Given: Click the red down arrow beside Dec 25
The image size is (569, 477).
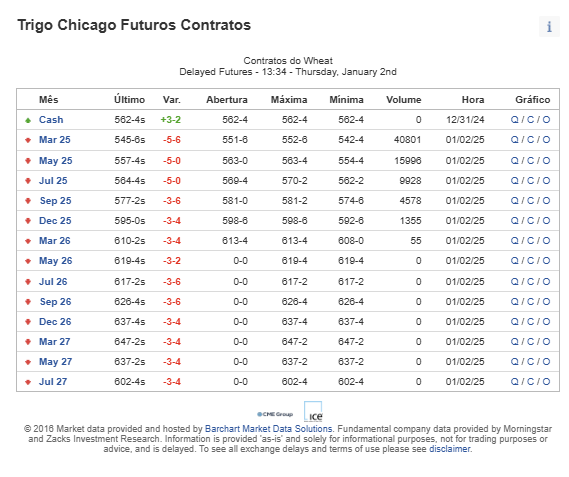Looking at the screenshot, I should (x=28, y=221).
